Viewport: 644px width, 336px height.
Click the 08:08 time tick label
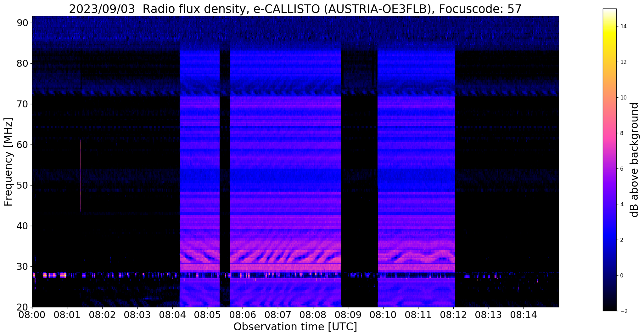313,315
